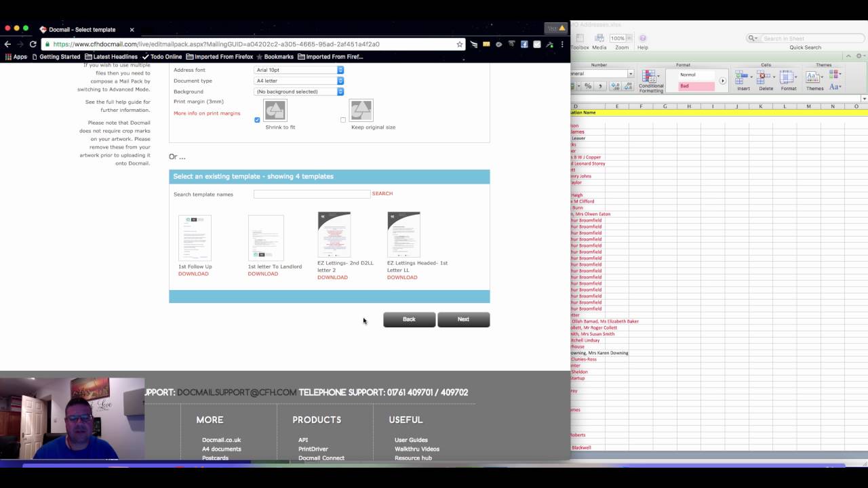The image size is (868, 488).
Task: Open the Apps shortcut in bookmarks bar
Action: [x=16, y=57]
